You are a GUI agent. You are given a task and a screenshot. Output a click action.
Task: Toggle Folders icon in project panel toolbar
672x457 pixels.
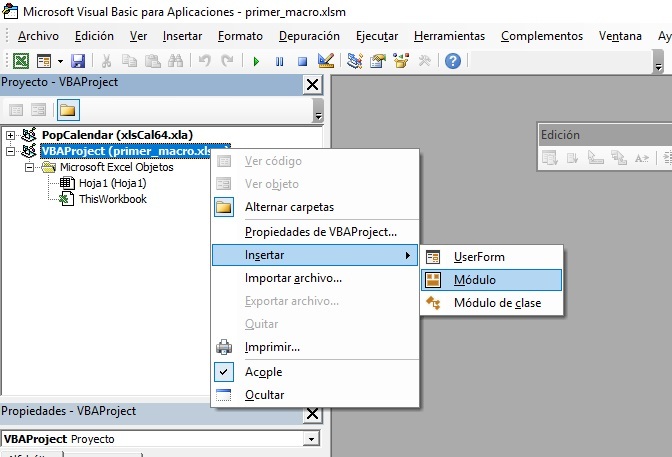68,110
